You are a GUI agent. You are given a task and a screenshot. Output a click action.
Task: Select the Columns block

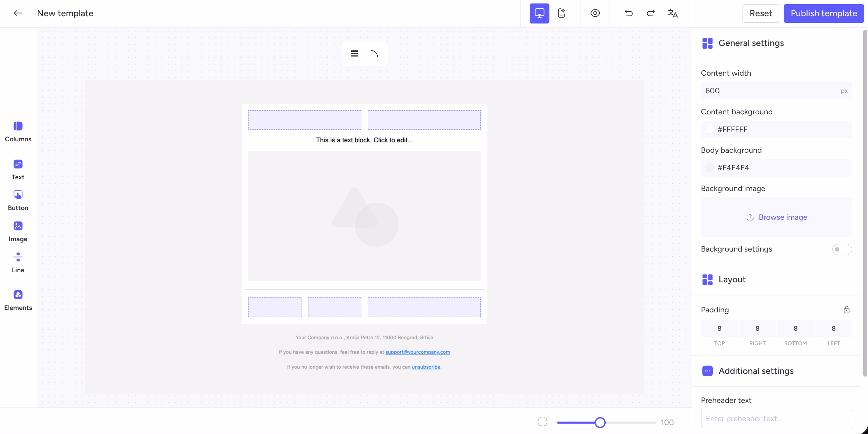pos(18,132)
